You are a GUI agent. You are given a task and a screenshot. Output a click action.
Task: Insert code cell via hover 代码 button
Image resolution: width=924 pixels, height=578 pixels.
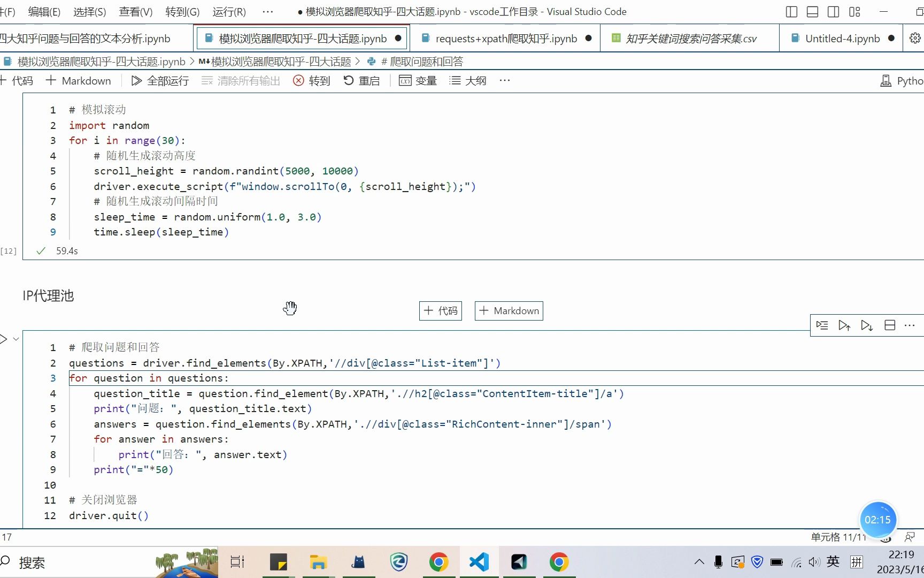click(441, 311)
